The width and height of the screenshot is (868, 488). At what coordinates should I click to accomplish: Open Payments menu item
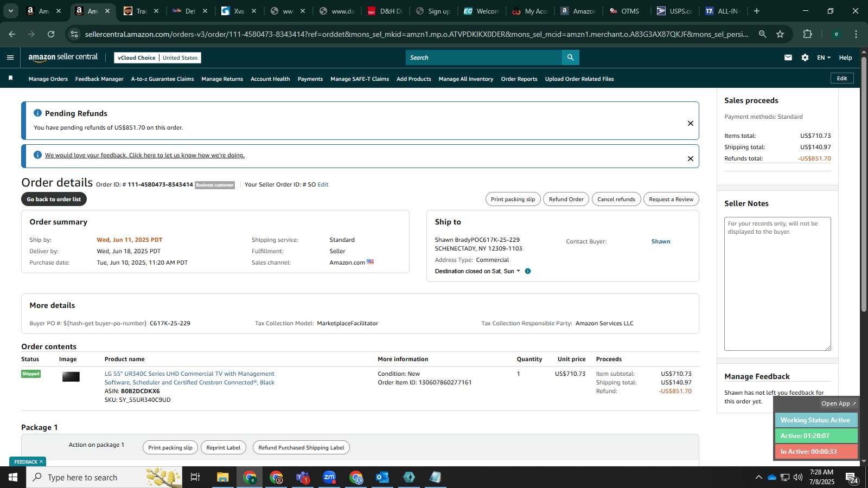click(x=310, y=79)
